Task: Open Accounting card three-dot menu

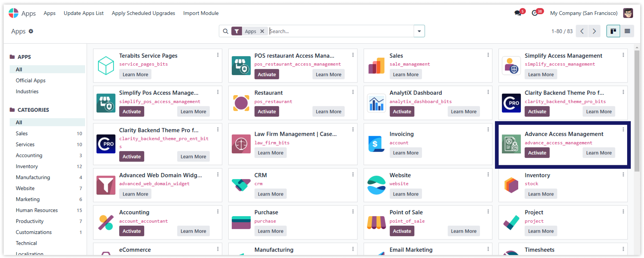Action: (x=218, y=212)
